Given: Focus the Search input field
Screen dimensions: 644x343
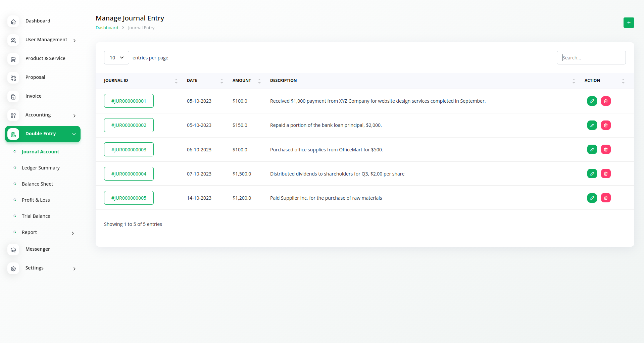Looking at the screenshot, I should pyautogui.click(x=591, y=58).
